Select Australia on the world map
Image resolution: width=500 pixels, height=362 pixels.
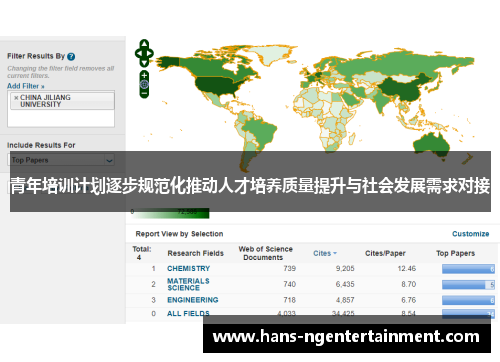[431, 144]
